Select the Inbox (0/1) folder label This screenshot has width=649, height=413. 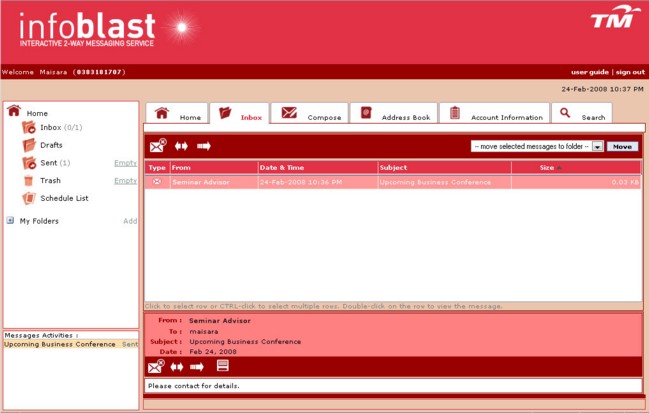coord(61,127)
